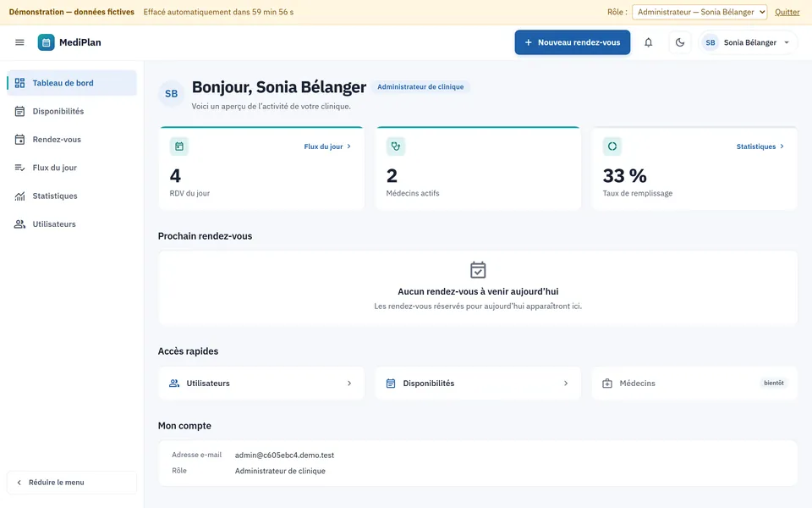Click the 33 % fill rate value
812x508 pixels.
pos(624,176)
